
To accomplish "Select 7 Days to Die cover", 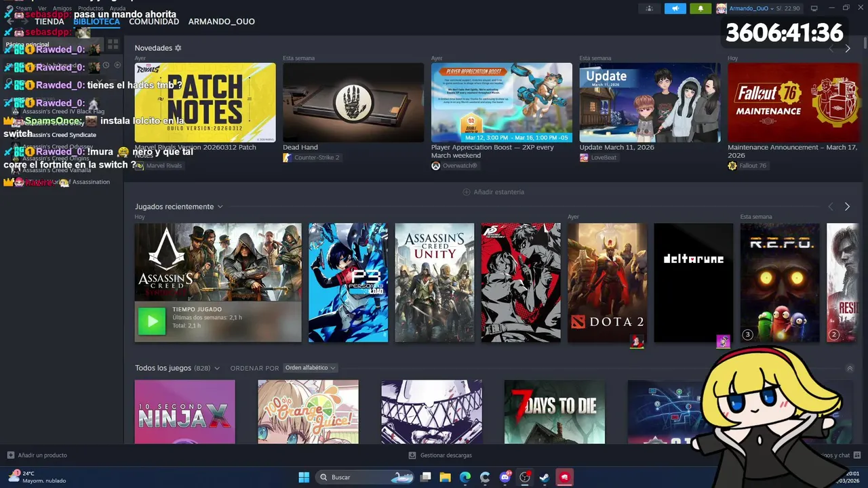I will tap(555, 412).
